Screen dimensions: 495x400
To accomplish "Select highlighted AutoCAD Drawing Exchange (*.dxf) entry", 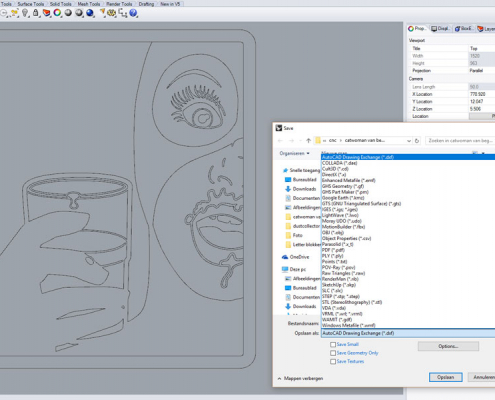I will pos(408,157).
